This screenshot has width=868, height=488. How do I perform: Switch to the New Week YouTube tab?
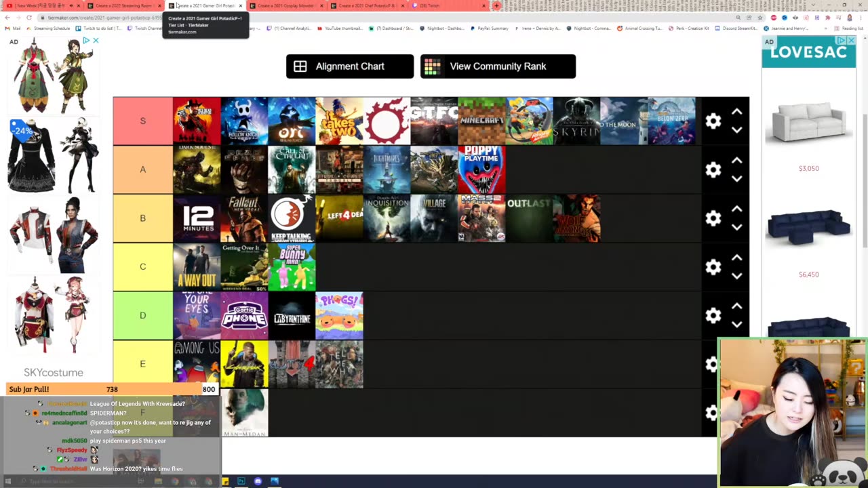click(42, 5)
